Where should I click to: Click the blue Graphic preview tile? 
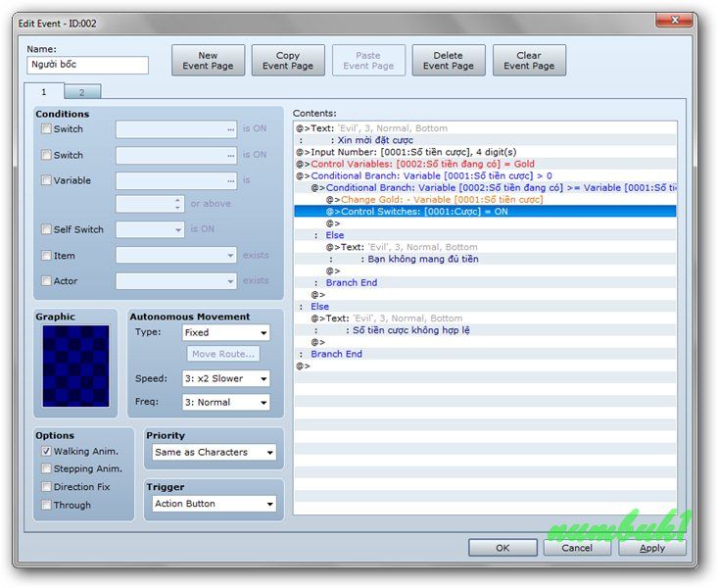pos(76,367)
